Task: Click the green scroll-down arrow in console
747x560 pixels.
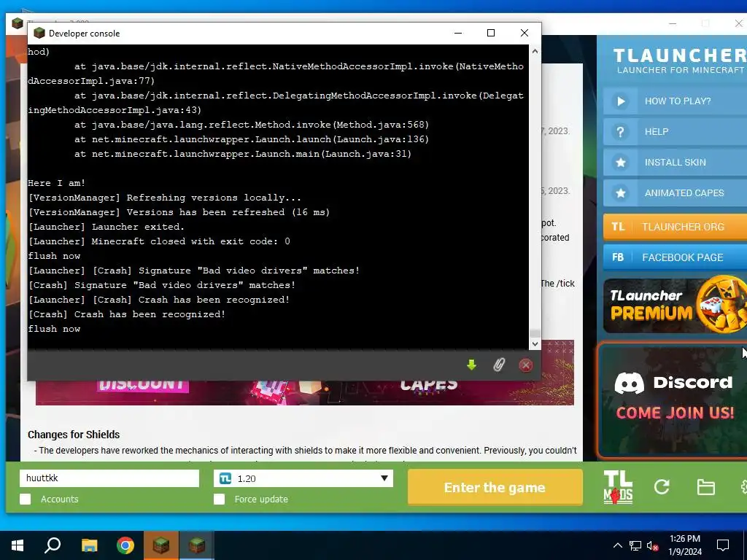Action: coord(471,365)
